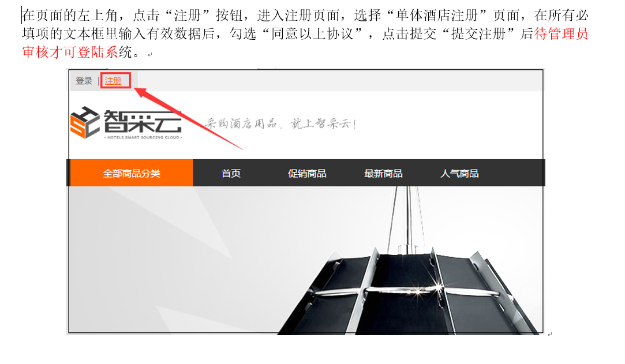Screen dimensions: 625x364
Task: Open the 促销商品 nav item
Action: (x=308, y=174)
